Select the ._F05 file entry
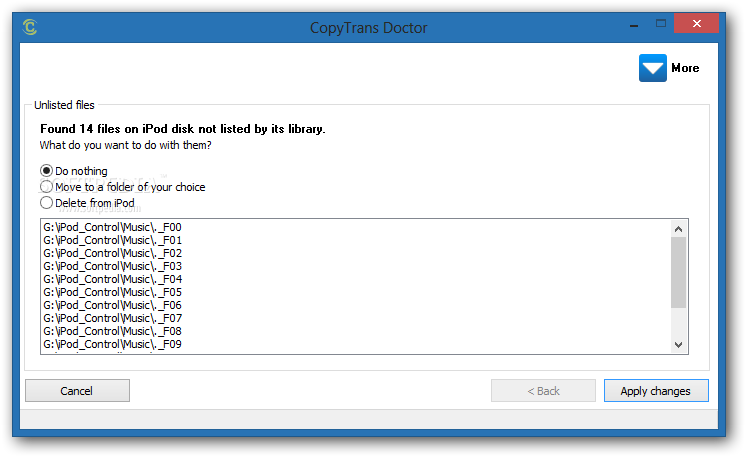Screen dimensions: 746x457 pyautogui.click(x=112, y=292)
